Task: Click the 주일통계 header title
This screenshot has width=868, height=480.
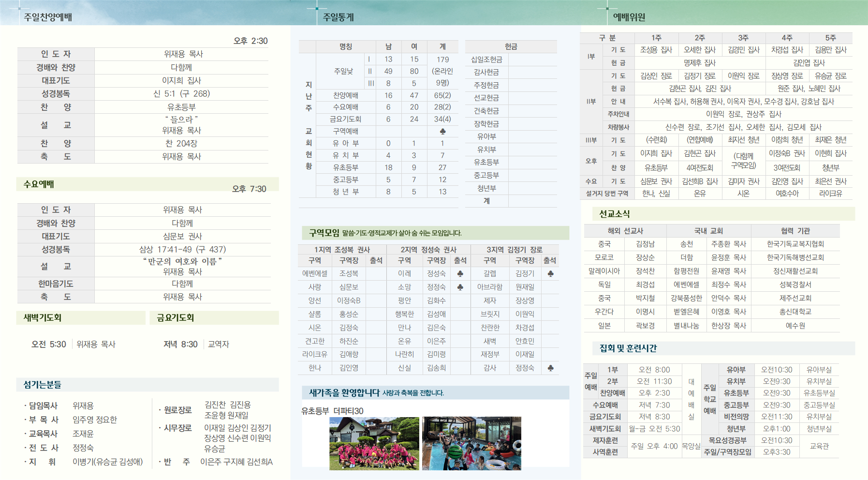Action: click(338, 17)
